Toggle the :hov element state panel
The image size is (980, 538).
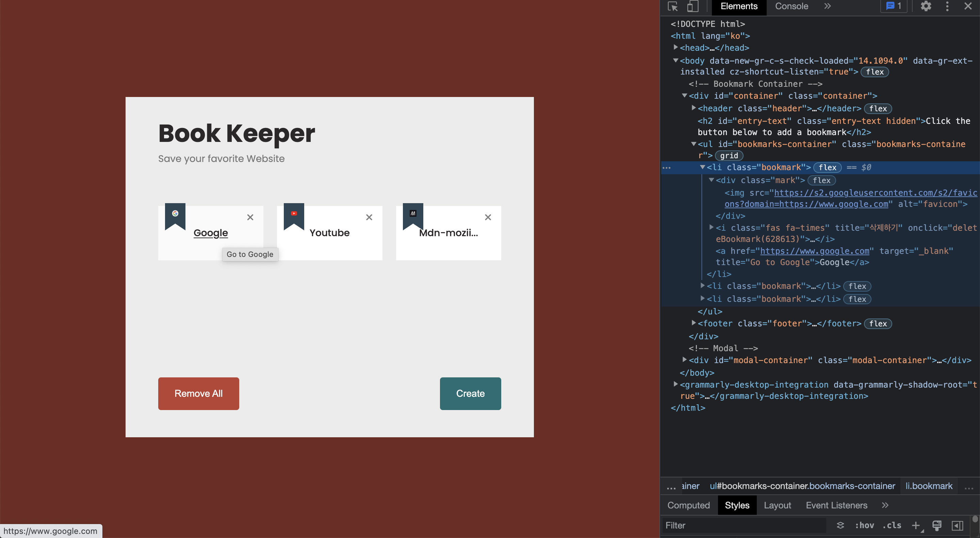864,525
